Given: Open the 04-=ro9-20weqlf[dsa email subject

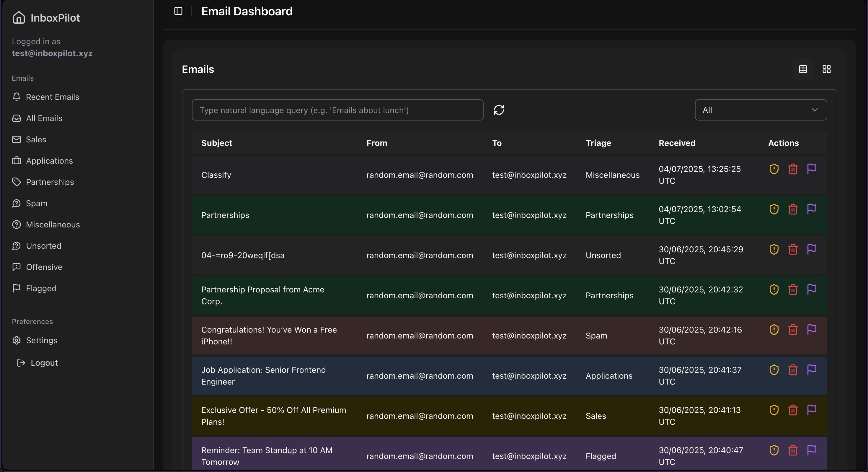Looking at the screenshot, I should pyautogui.click(x=243, y=255).
